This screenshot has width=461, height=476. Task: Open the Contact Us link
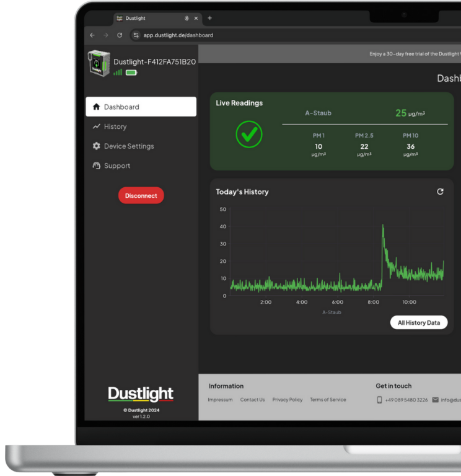(253, 400)
